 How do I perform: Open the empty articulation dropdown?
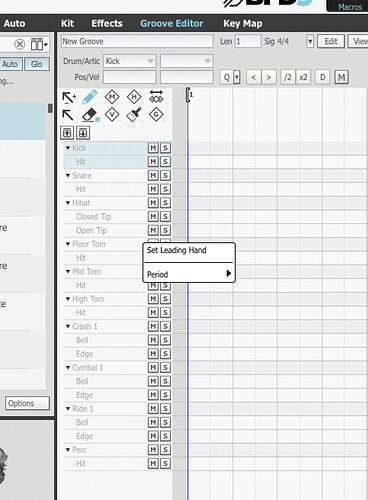point(186,61)
